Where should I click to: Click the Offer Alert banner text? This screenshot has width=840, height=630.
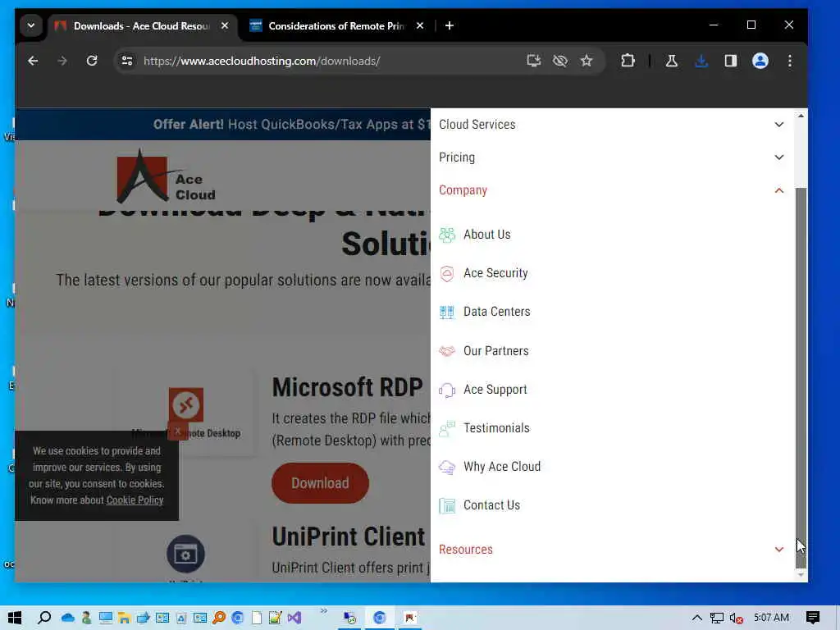click(291, 125)
